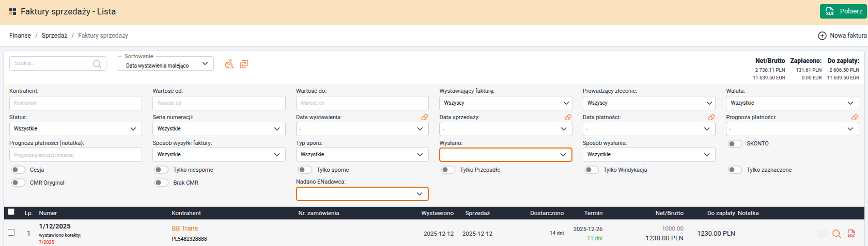The image size is (868, 246).
Task: Clear the Data wystawienia filter with eraser icon
Action: tap(425, 118)
